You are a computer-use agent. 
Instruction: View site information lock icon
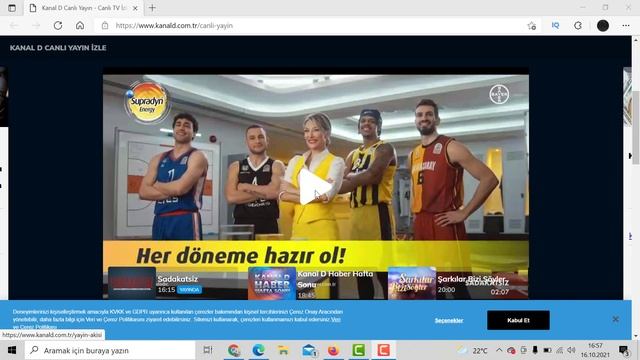point(105,25)
